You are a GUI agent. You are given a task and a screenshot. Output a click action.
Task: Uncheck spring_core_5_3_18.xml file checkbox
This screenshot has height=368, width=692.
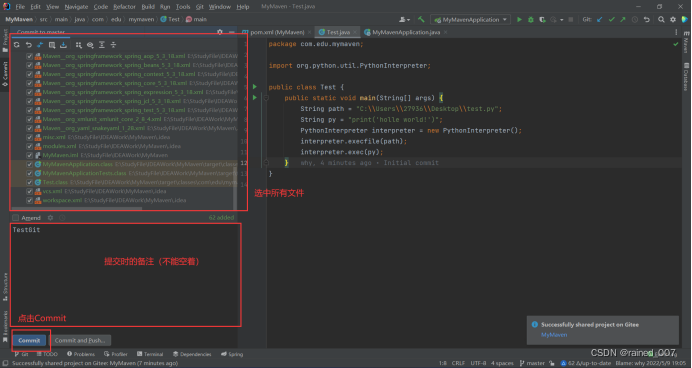click(x=30, y=83)
